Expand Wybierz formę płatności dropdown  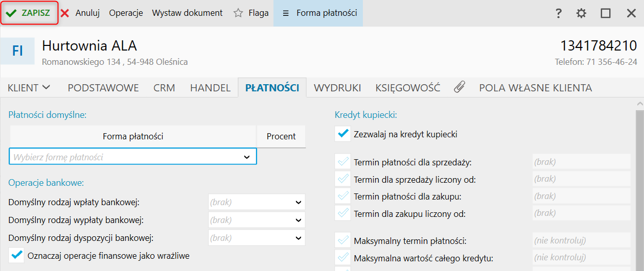[247, 157]
